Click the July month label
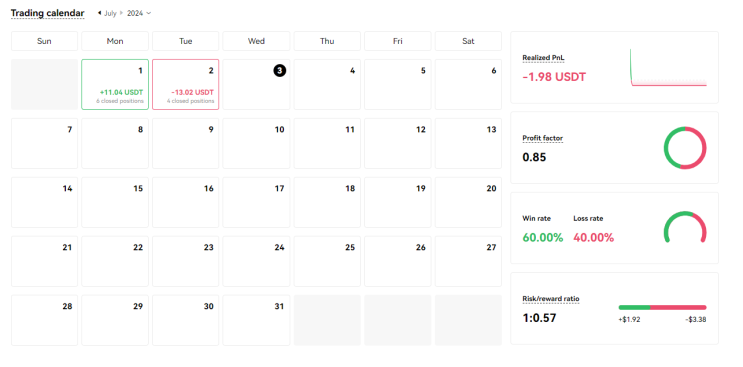 pyautogui.click(x=110, y=13)
